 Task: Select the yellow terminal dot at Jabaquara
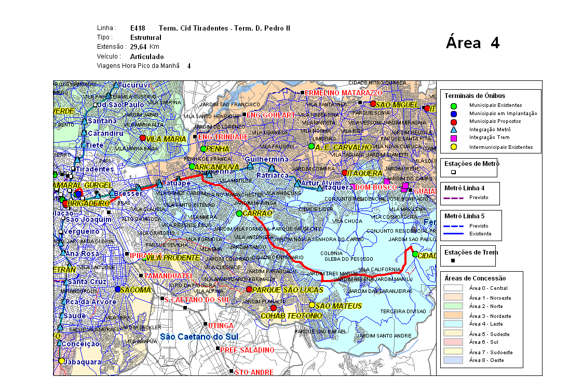61,361
